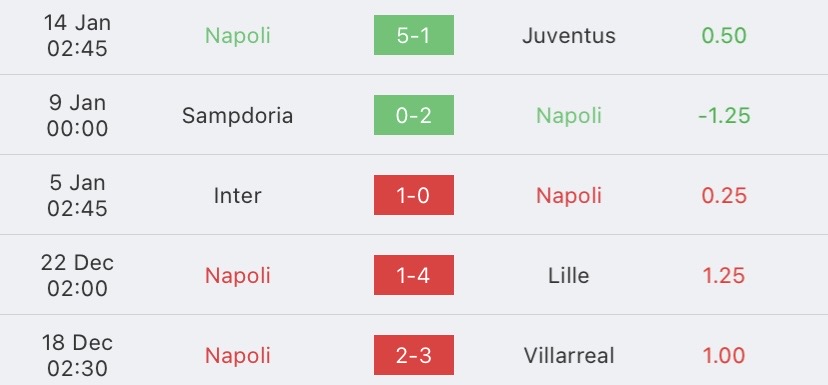Open the Villarreal team link
Screen dimensions: 828x385
[569, 355]
